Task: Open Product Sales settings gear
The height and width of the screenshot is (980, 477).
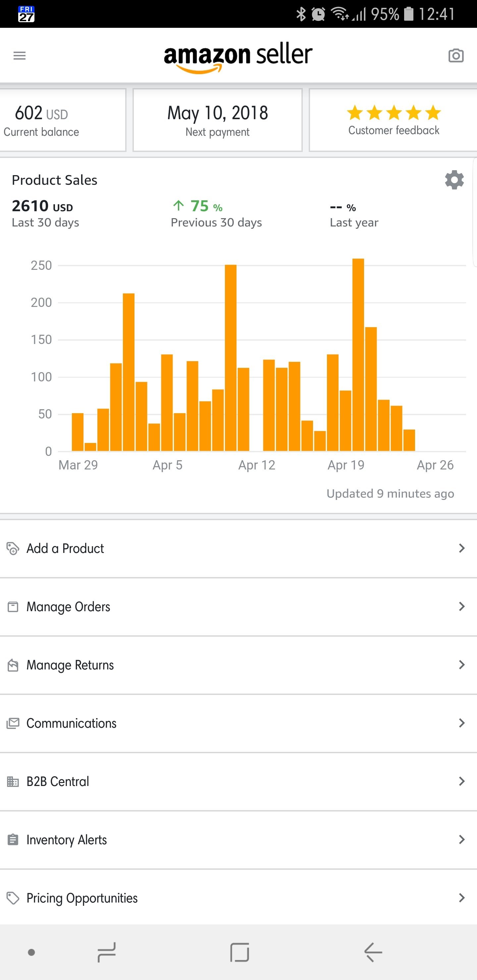Action: coord(454,180)
